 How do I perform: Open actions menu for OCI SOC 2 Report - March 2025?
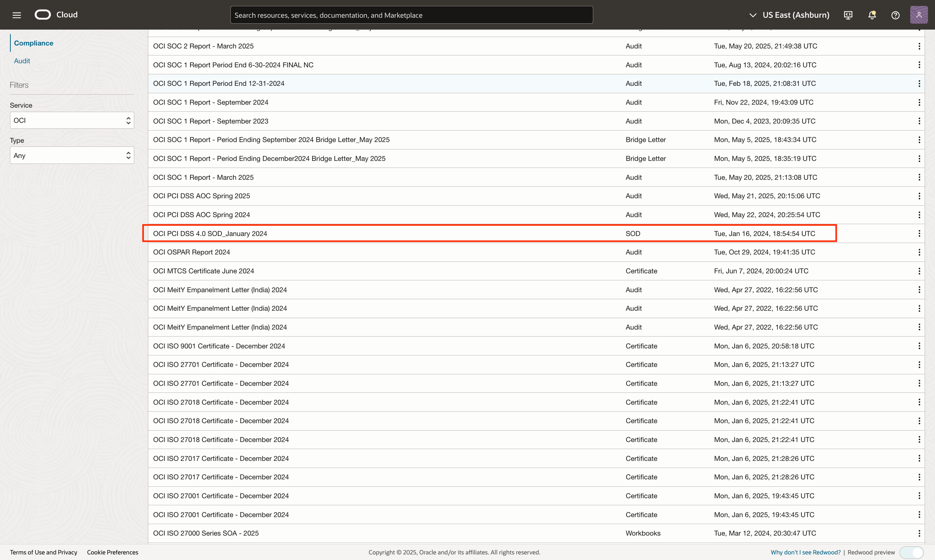[919, 46]
